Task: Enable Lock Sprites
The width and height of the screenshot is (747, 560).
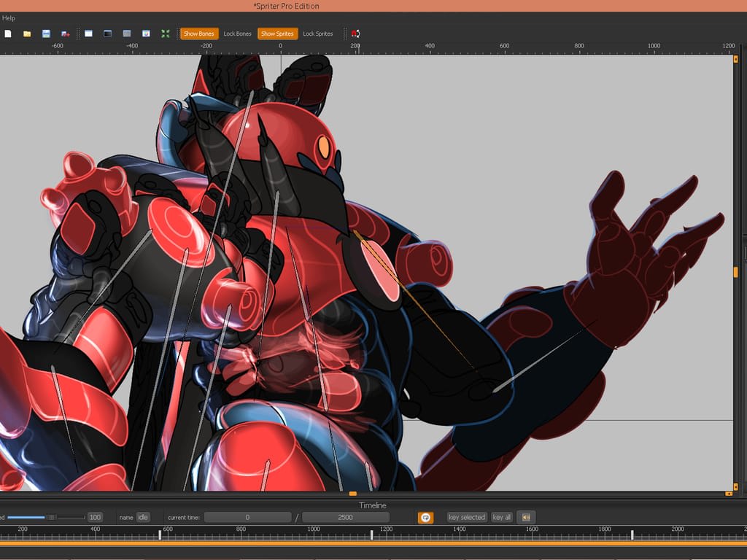Action: click(x=318, y=34)
